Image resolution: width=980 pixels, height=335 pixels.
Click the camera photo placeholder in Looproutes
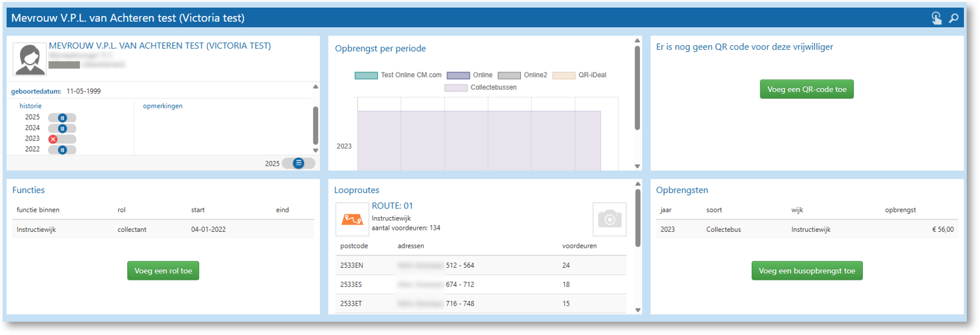[609, 219]
